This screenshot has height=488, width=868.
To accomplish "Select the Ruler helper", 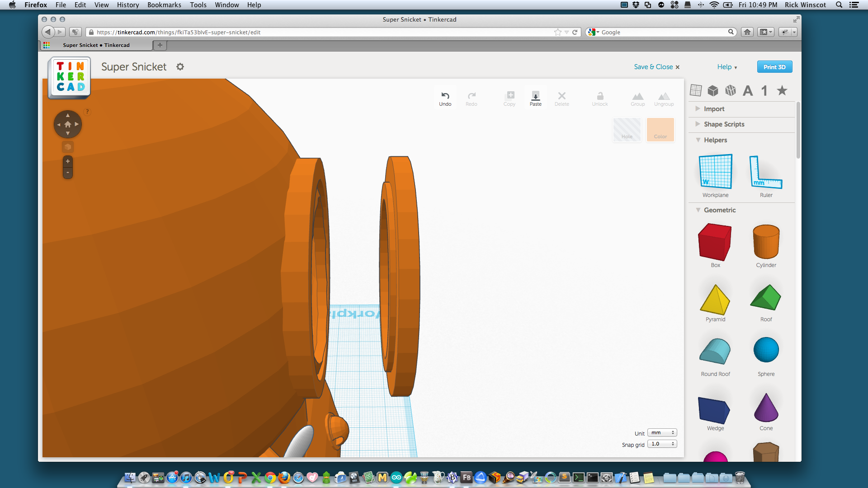I will point(766,172).
